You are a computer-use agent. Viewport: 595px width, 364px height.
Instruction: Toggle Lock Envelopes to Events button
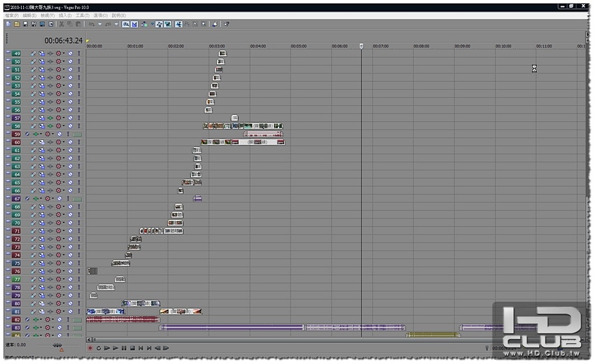(160, 24)
